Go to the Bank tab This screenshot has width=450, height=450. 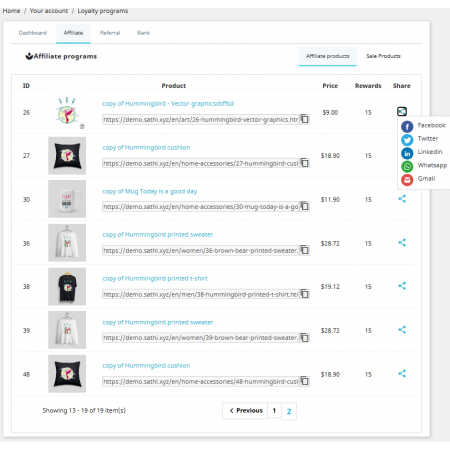pyautogui.click(x=143, y=33)
